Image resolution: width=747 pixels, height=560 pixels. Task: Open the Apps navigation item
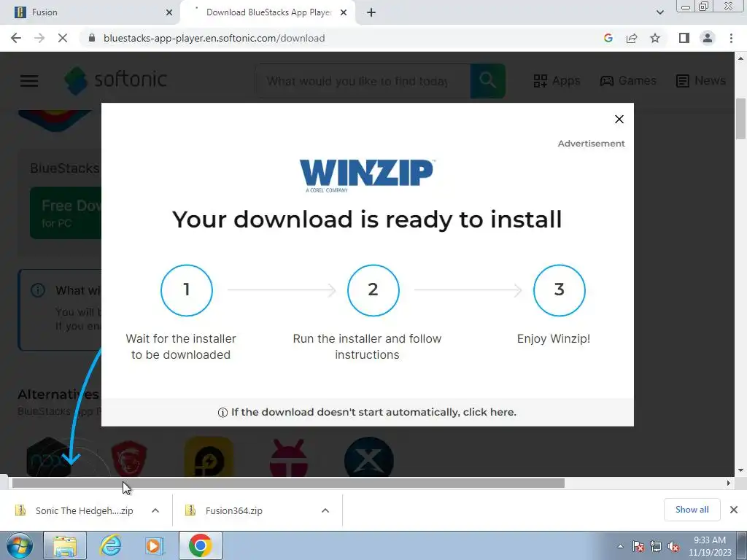(557, 80)
